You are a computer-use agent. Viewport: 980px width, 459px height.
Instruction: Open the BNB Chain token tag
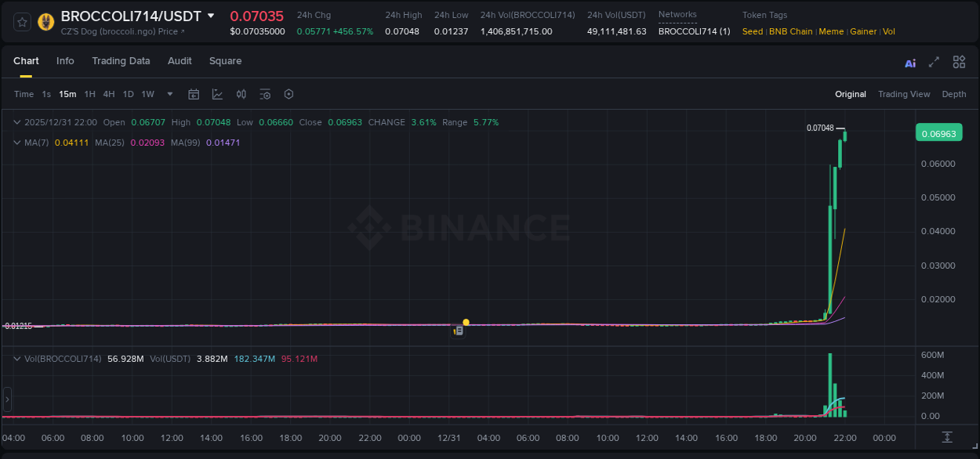791,31
